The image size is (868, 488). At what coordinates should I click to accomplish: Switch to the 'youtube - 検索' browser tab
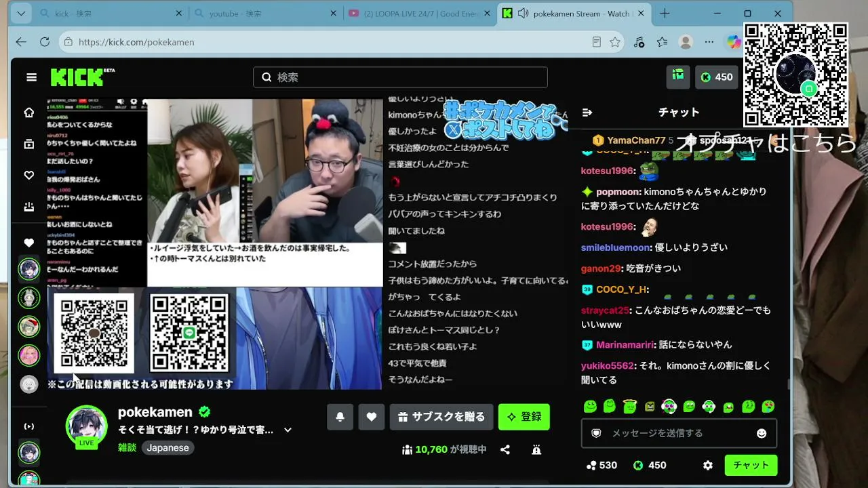[266, 14]
